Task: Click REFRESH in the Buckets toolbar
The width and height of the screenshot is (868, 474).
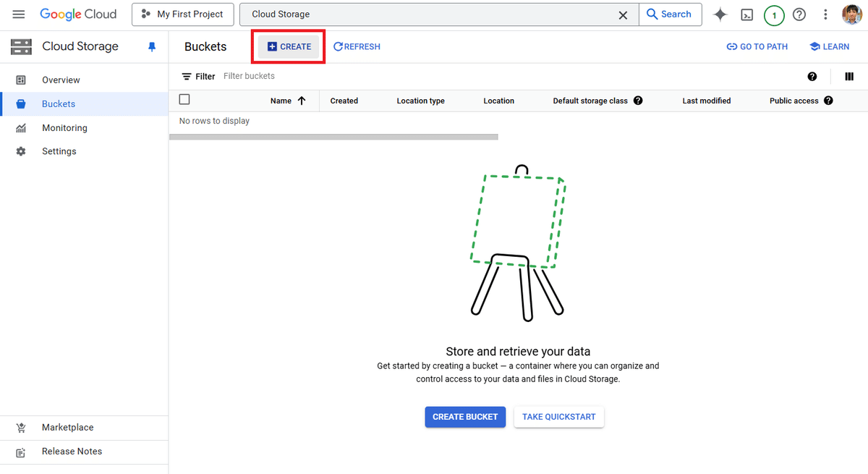Action: pos(357,46)
